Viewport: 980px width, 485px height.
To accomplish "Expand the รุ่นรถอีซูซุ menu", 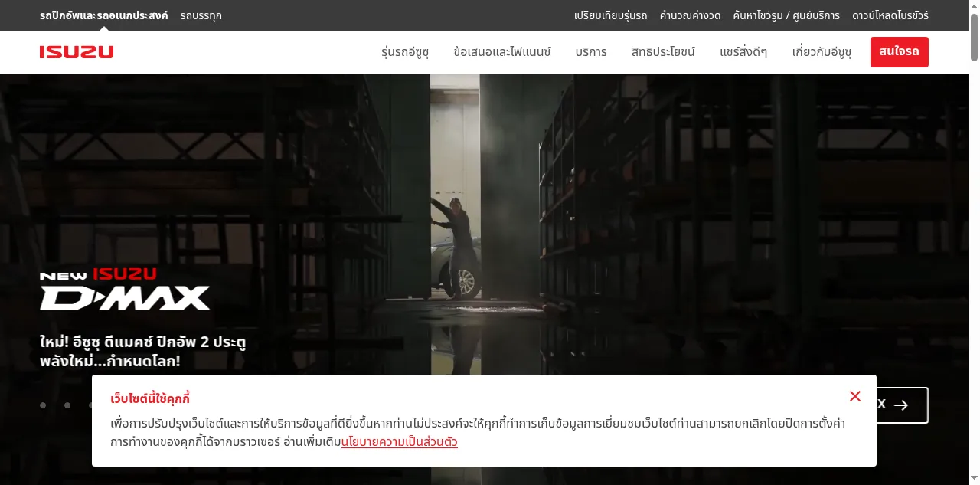I will pyautogui.click(x=405, y=52).
